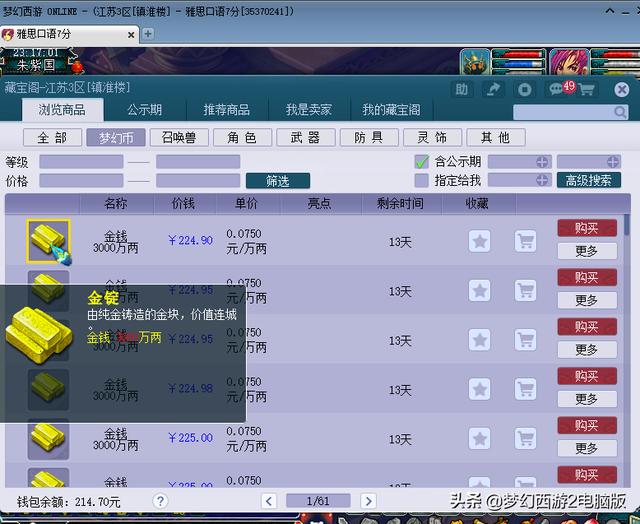640x524 pixels.
Task: Go to next page arrow
Action: 368,501
